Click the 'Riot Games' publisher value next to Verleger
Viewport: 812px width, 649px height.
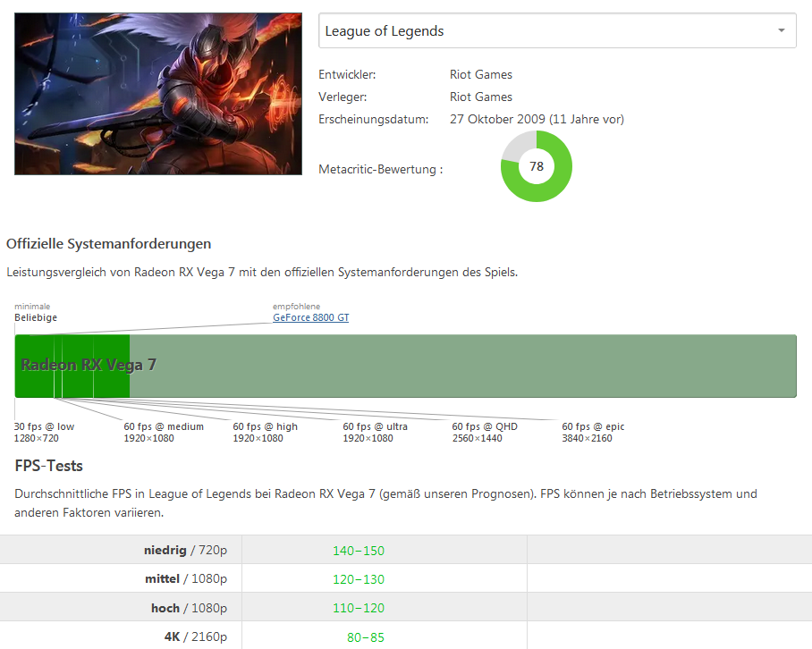(480, 97)
